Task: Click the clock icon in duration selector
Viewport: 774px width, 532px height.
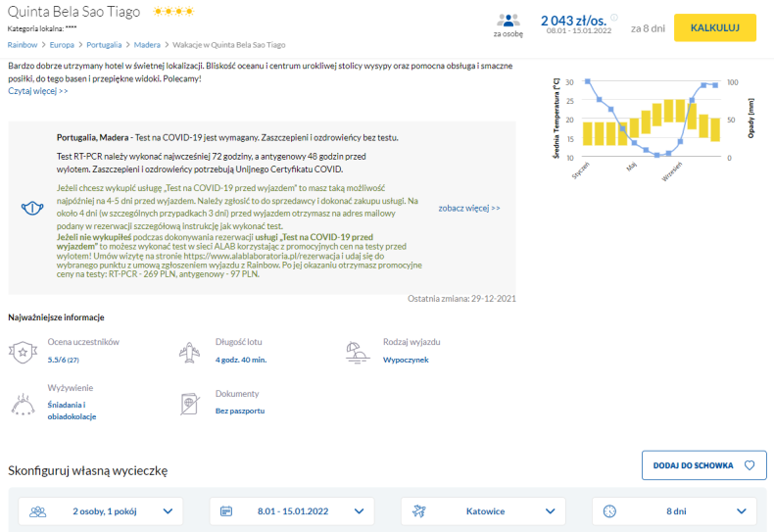Action: point(609,511)
